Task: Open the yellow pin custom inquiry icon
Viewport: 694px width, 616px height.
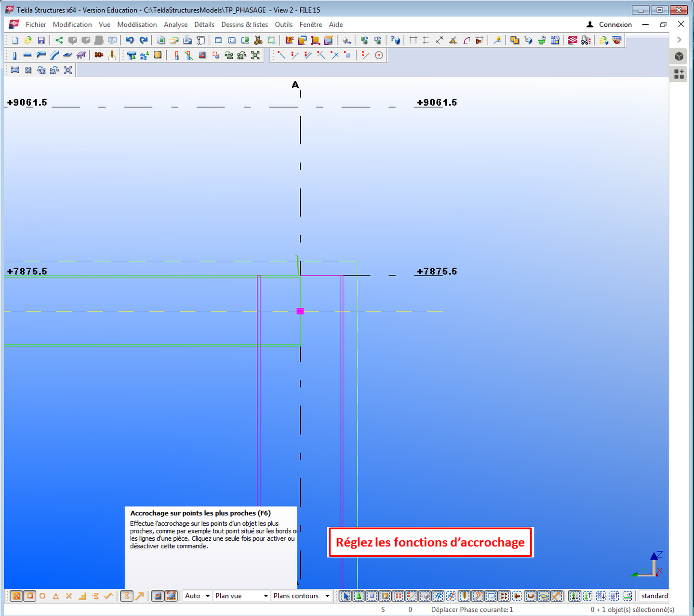Action: pos(497,40)
